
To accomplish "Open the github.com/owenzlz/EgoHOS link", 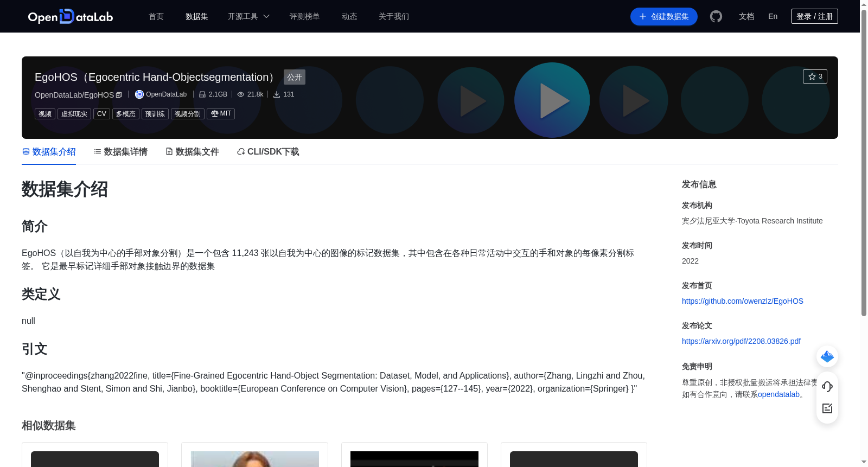I will click(x=743, y=301).
